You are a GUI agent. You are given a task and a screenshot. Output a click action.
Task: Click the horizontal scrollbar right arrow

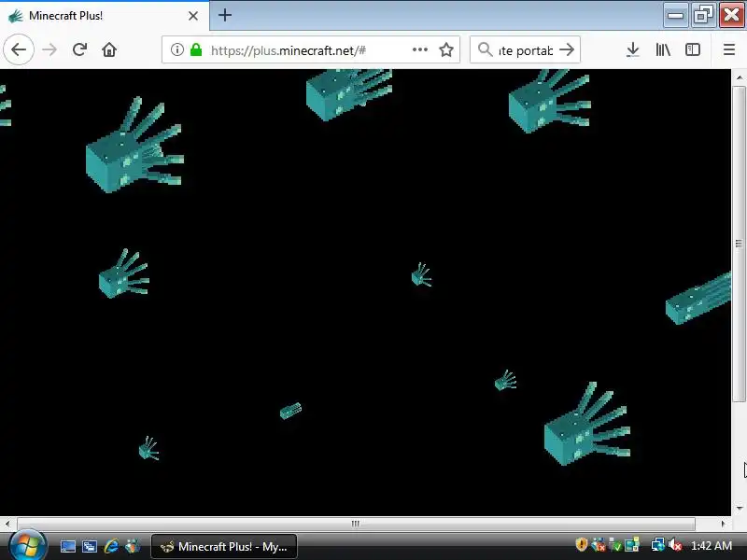[x=724, y=524]
